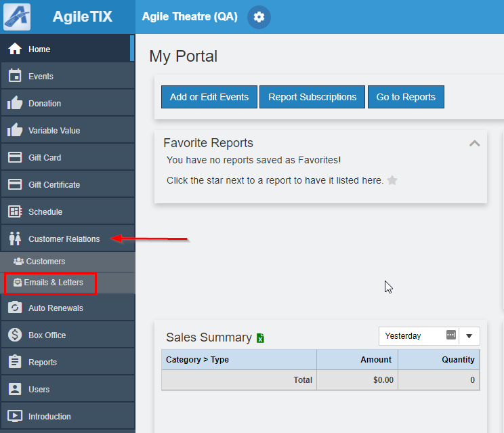
Task: Click the Customers group icon
Action: (18, 262)
